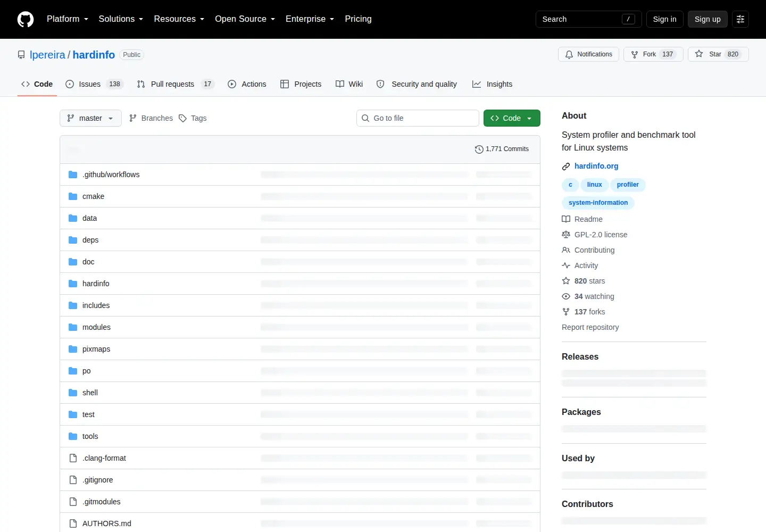This screenshot has width=766, height=532.
Task: Open the shell folder
Action: (90, 393)
